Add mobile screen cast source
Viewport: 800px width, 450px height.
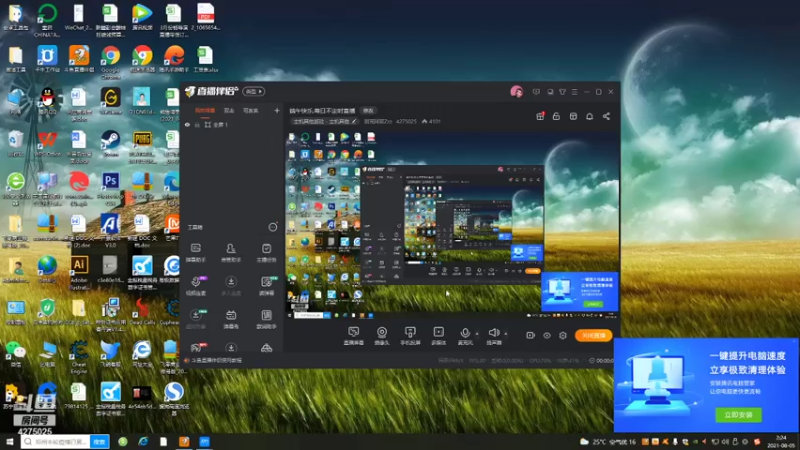[x=410, y=336]
